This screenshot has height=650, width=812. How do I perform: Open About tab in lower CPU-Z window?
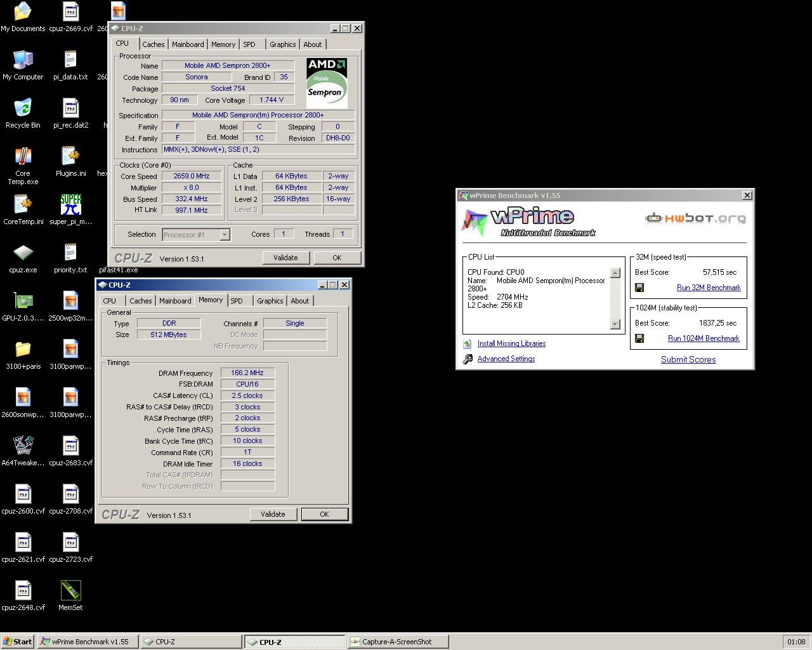pos(299,301)
